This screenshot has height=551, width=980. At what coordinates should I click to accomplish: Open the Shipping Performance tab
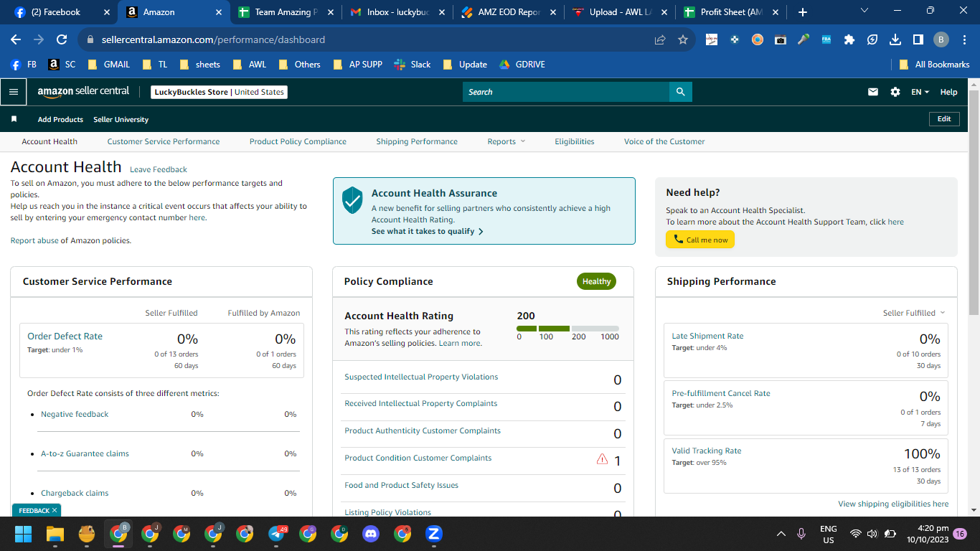click(x=417, y=141)
